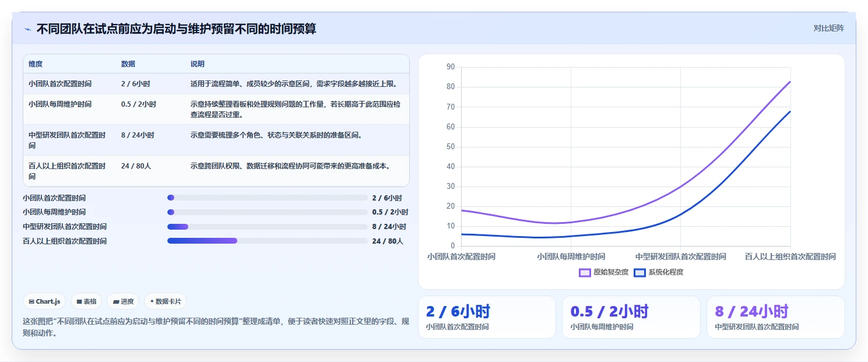Click table cell 小团队每周维护时间
The height and width of the screenshot is (362, 868).
click(x=60, y=104)
